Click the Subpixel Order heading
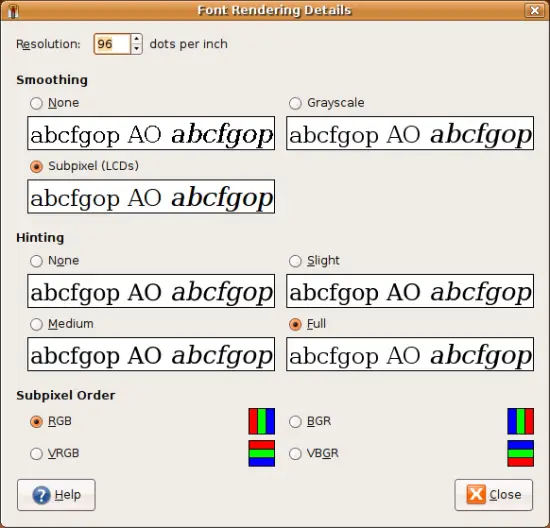Viewport: 550px width, 528px height. point(66,395)
